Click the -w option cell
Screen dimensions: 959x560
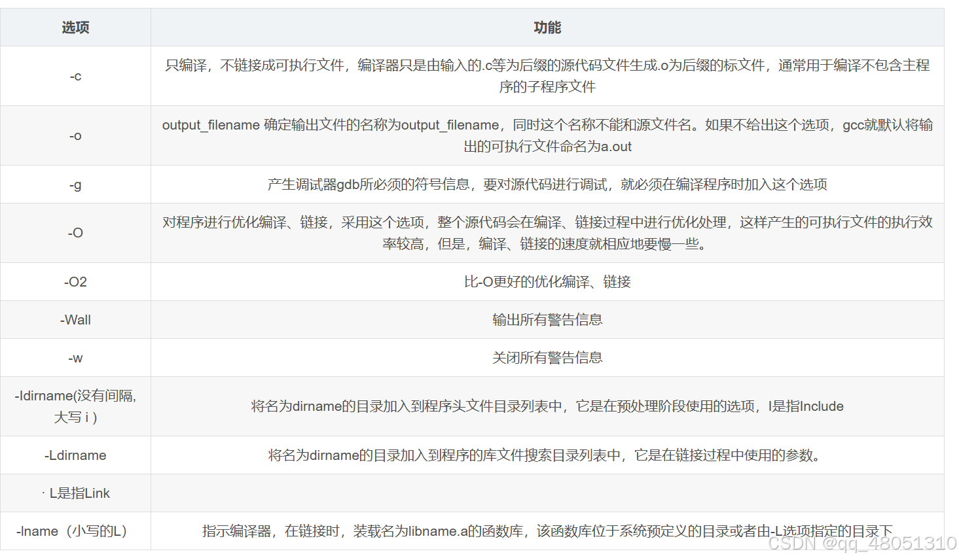coord(75,357)
